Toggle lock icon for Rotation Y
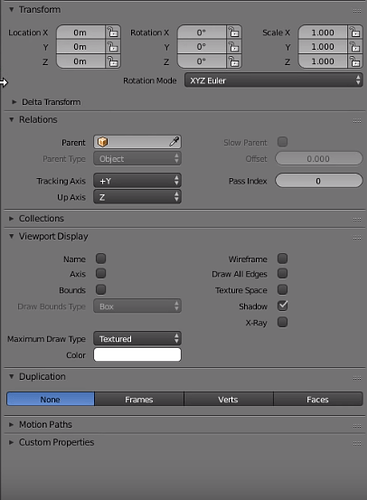This screenshot has height=500, width=367. 234,47
